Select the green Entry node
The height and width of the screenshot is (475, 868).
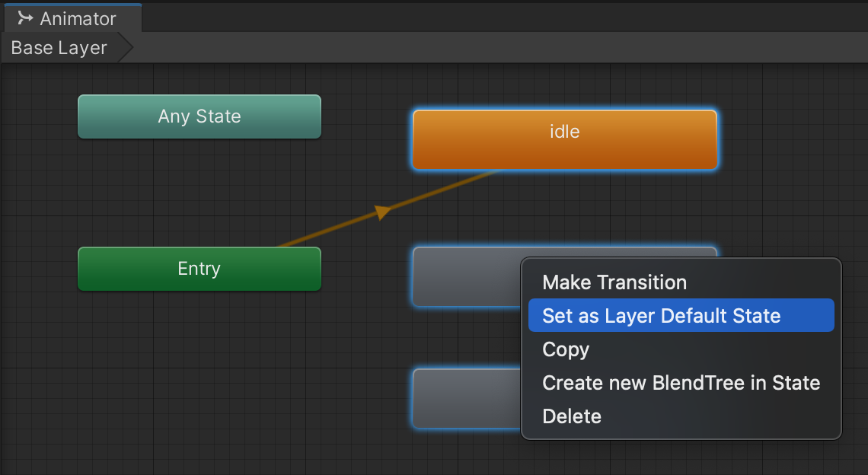pyautogui.click(x=199, y=269)
